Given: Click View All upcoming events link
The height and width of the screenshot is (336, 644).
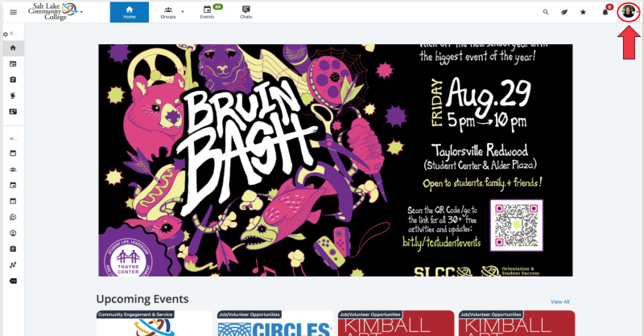Looking at the screenshot, I should pos(559,301).
